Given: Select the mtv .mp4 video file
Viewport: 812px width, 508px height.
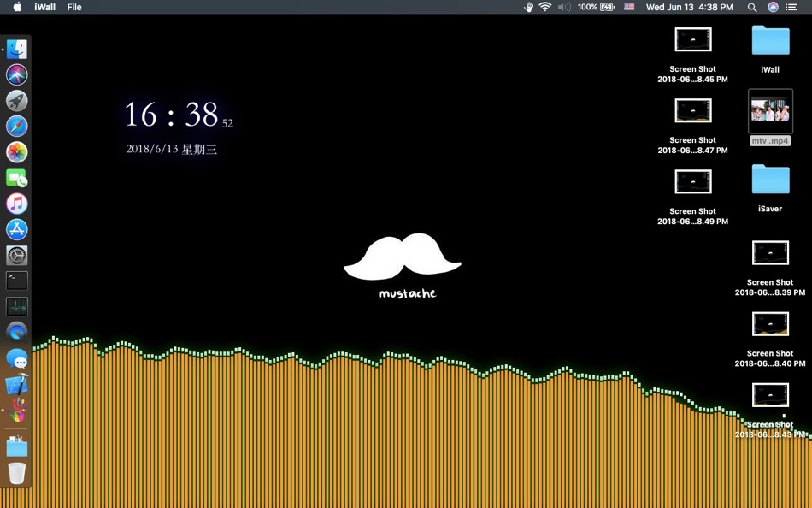Looking at the screenshot, I should click(x=770, y=111).
